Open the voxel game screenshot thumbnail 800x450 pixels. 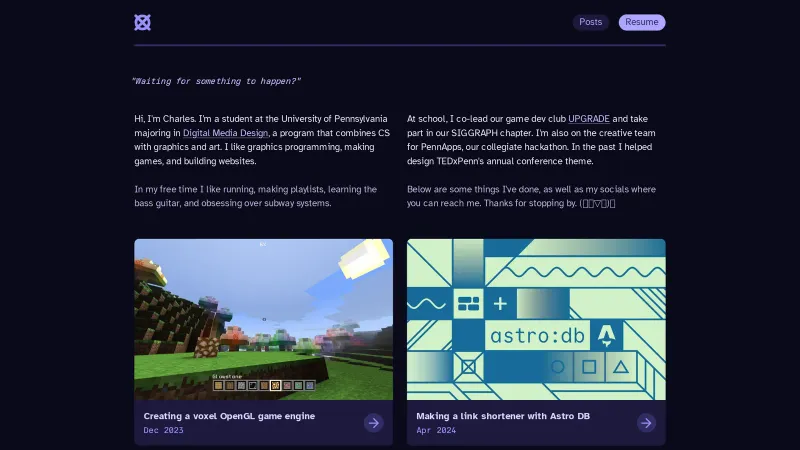tap(263, 318)
